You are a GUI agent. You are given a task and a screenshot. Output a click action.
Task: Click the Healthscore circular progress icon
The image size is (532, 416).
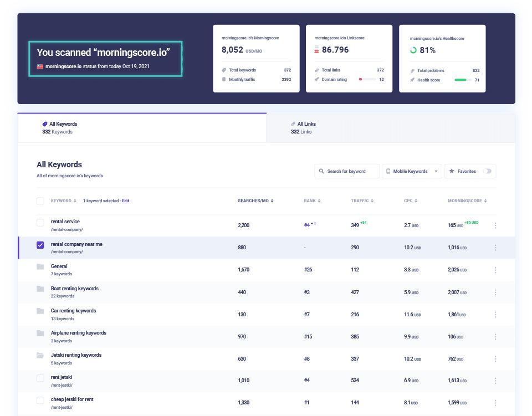tap(413, 50)
